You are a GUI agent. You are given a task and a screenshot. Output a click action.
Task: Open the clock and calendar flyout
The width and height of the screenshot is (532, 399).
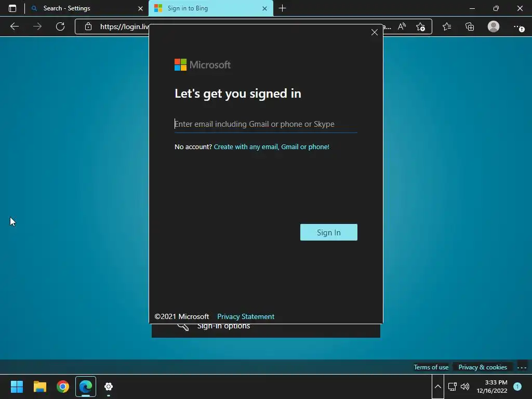tap(492, 387)
